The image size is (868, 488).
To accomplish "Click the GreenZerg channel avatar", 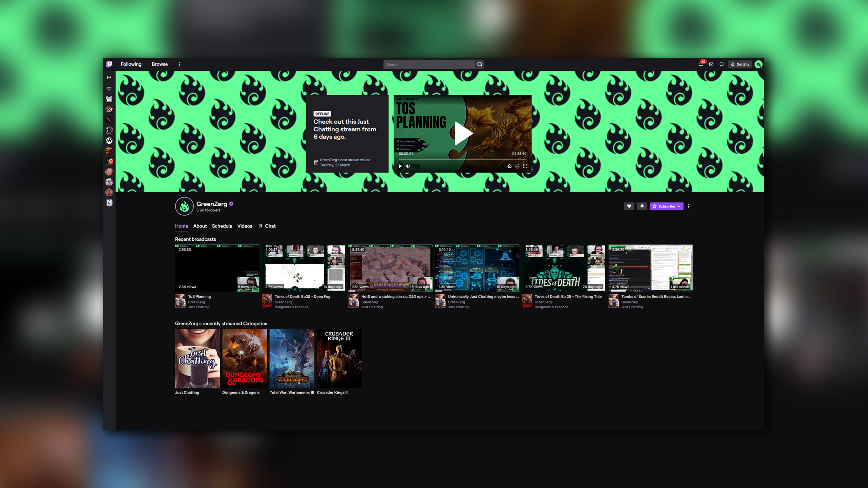I will coord(184,206).
